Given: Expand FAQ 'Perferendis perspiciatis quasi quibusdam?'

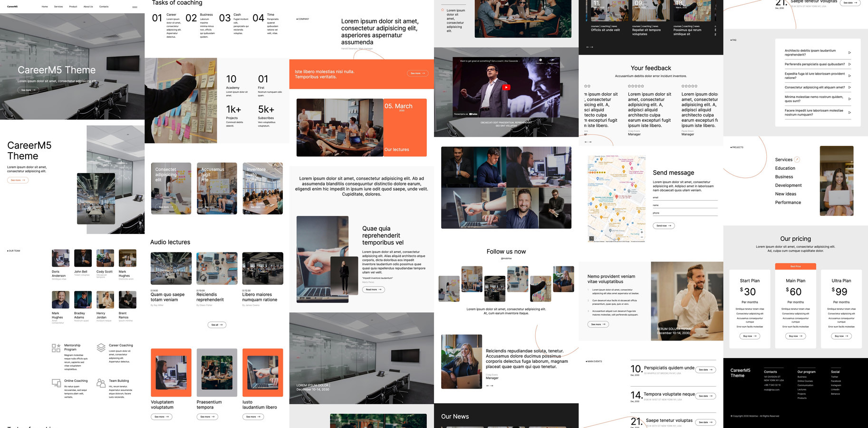Looking at the screenshot, I should coord(849,64).
